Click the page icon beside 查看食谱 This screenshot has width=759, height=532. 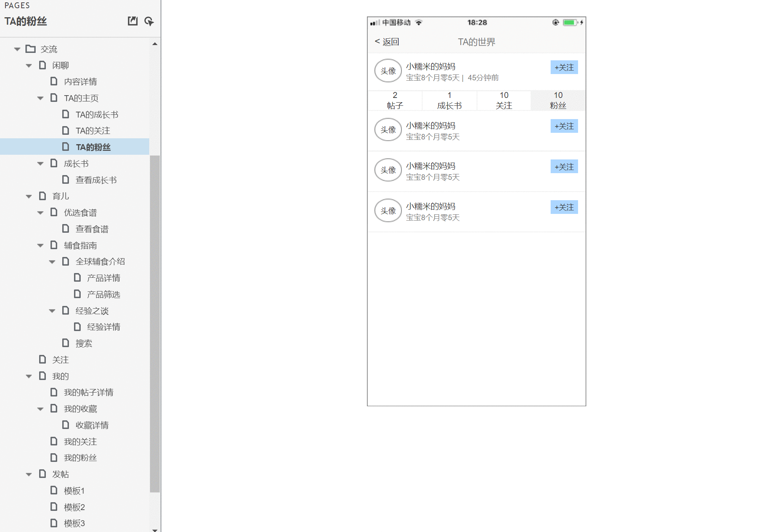(x=66, y=228)
